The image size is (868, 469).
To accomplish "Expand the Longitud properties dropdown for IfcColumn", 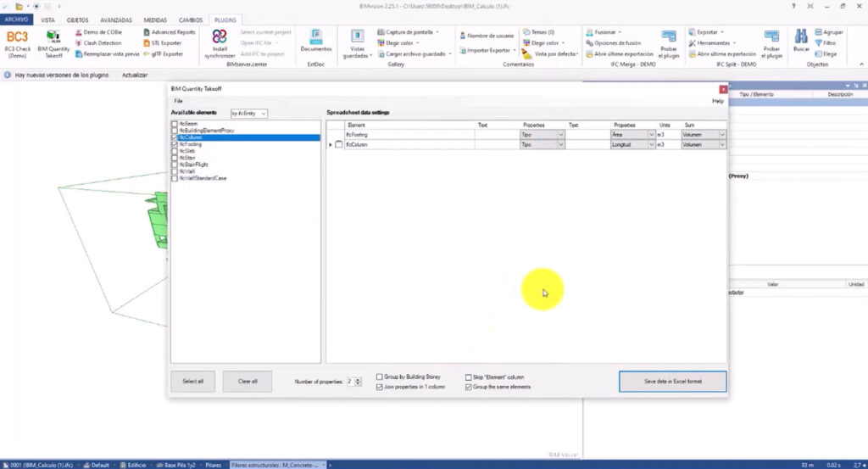I will pos(651,145).
